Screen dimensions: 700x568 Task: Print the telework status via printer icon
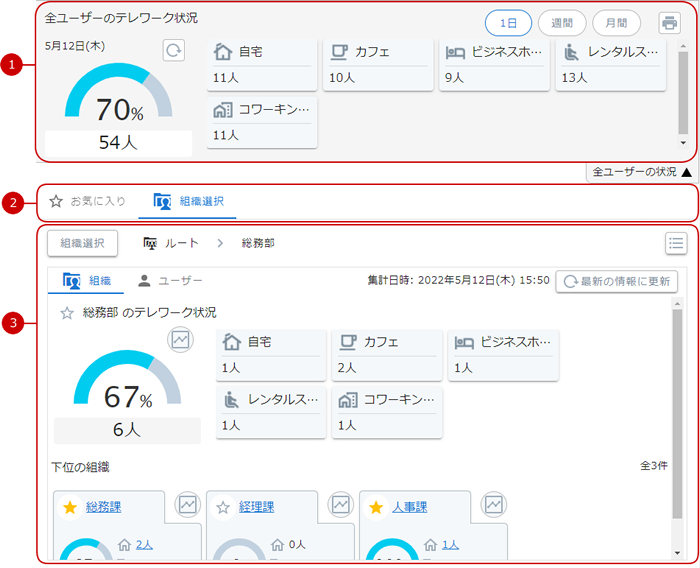(669, 23)
